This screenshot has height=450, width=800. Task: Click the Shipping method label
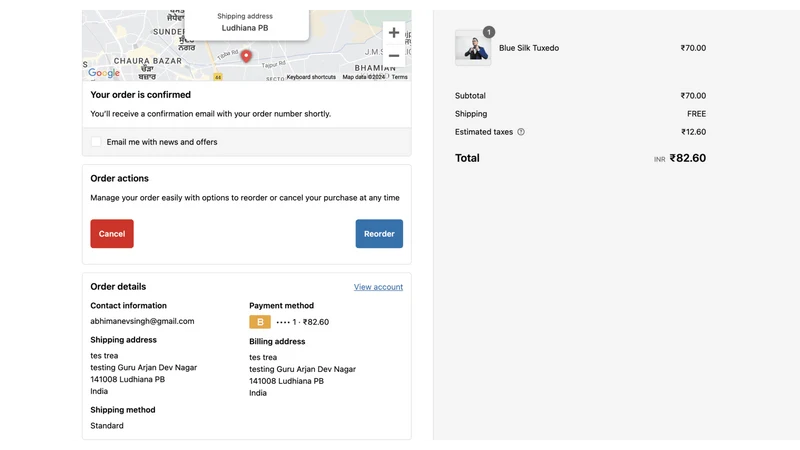pyautogui.click(x=122, y=410)
